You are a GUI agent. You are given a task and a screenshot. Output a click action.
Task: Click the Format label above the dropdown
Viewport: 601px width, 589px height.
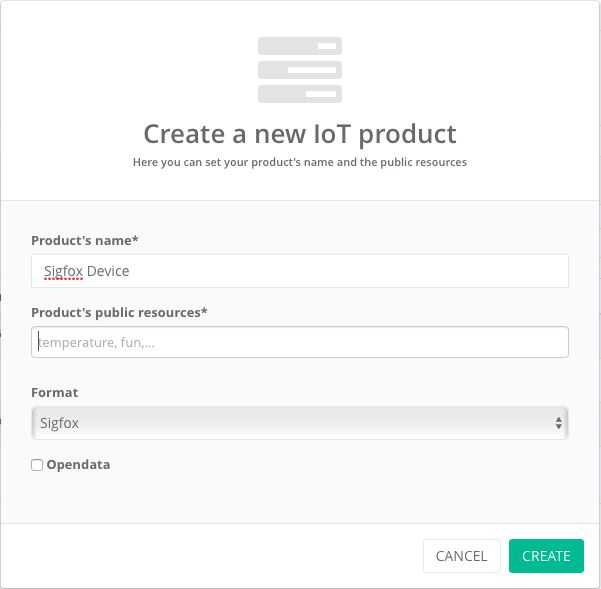[54, 393]
